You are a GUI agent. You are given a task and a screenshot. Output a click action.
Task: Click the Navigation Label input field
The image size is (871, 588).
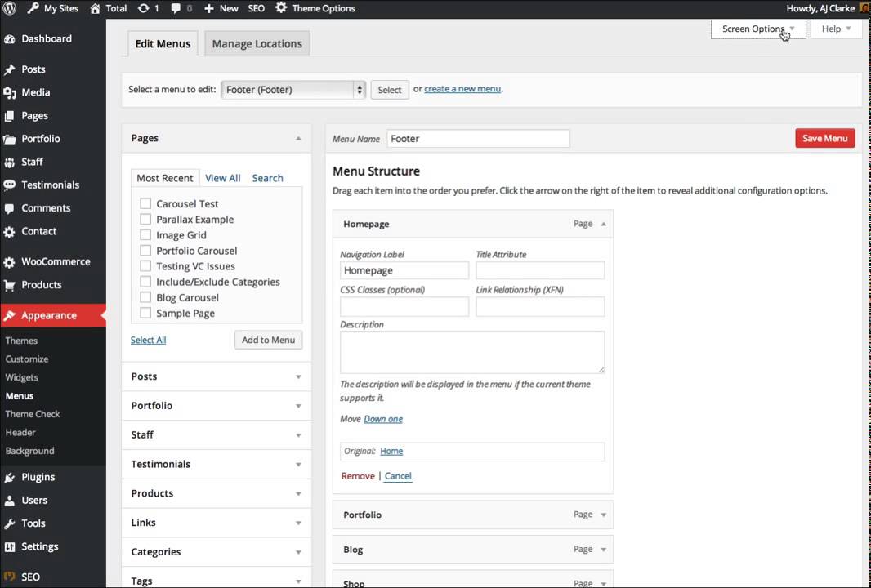pos(404,271)
